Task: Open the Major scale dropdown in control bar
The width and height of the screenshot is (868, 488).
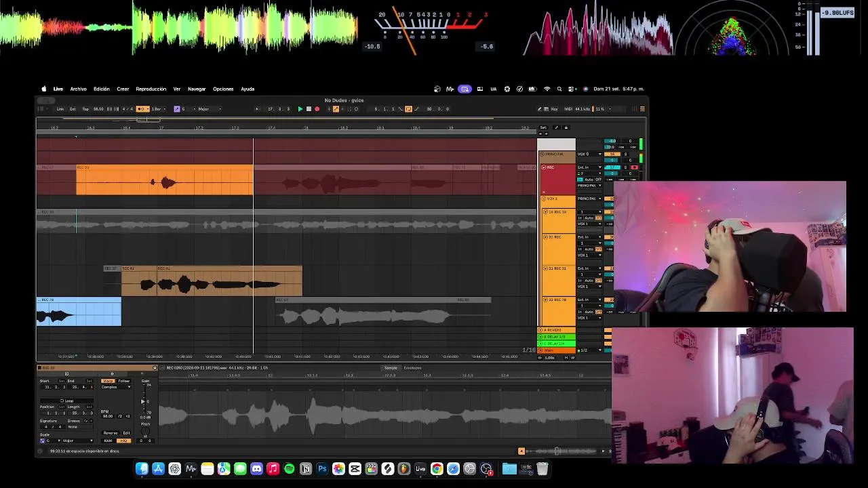Action: click(208, 109)
